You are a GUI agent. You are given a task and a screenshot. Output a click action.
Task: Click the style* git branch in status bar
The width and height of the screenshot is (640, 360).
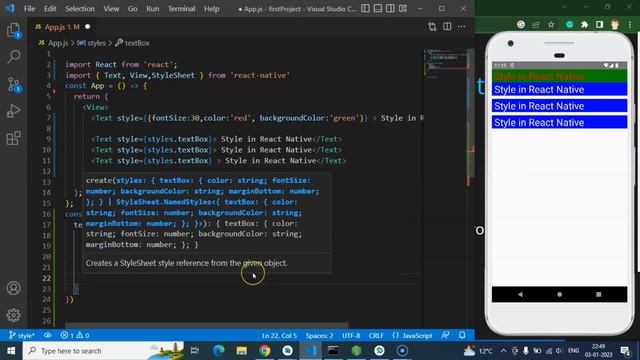click(x=22, y=336)
